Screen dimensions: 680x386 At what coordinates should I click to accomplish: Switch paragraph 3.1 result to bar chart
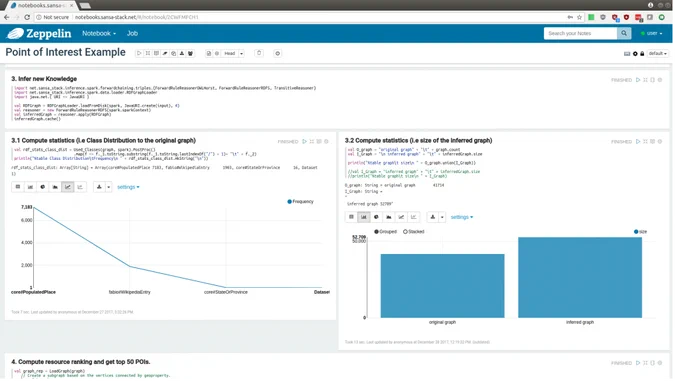tap(30, 187)
